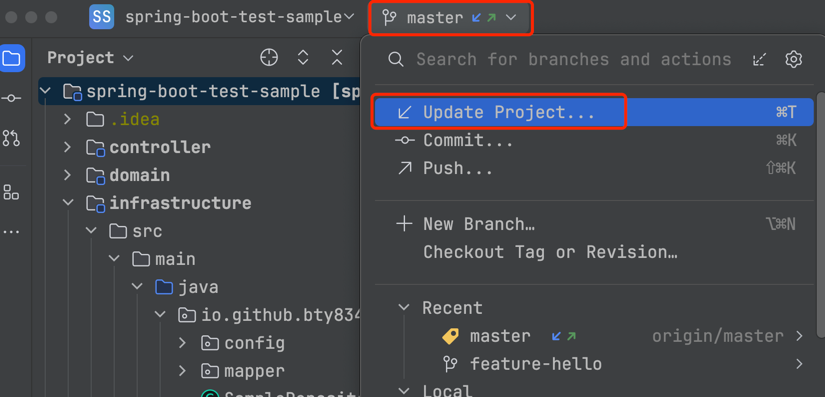Click the Collapse All icon in Project panel

pyautogui.click(x=337, y=57)
